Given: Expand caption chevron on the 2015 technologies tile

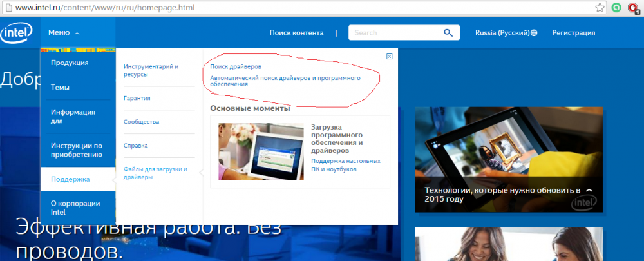Looking at the screenshot, I should tap(589, 191).
